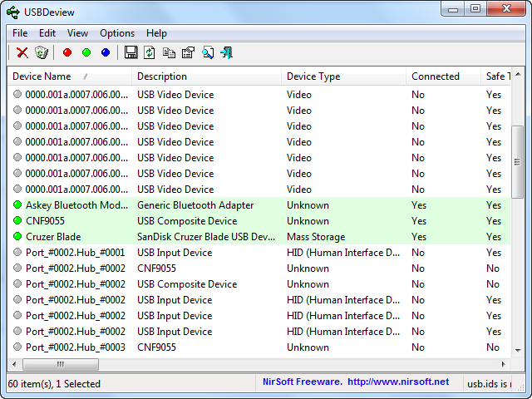532x399 pixels.
Task: Sort by the Connected column header
Action: (443, 76)
